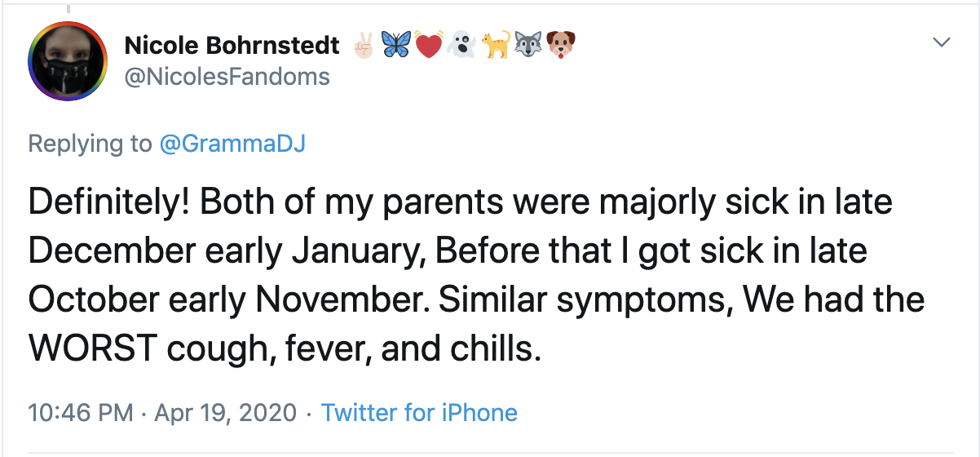The width and height of the screenshot is (980, 457).
Task: Open Nicole Bohrnstedt's profile avatar
Action: 68,61
